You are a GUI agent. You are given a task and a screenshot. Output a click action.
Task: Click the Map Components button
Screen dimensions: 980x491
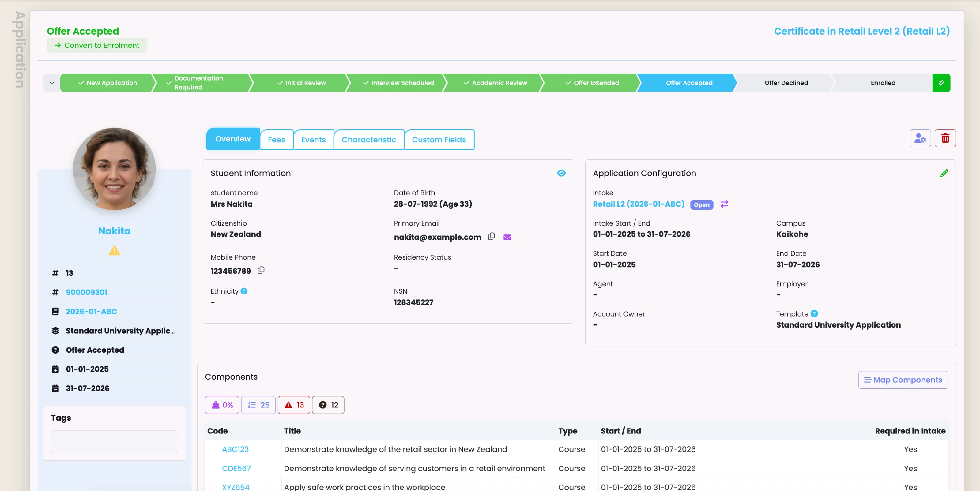point(903,380)
